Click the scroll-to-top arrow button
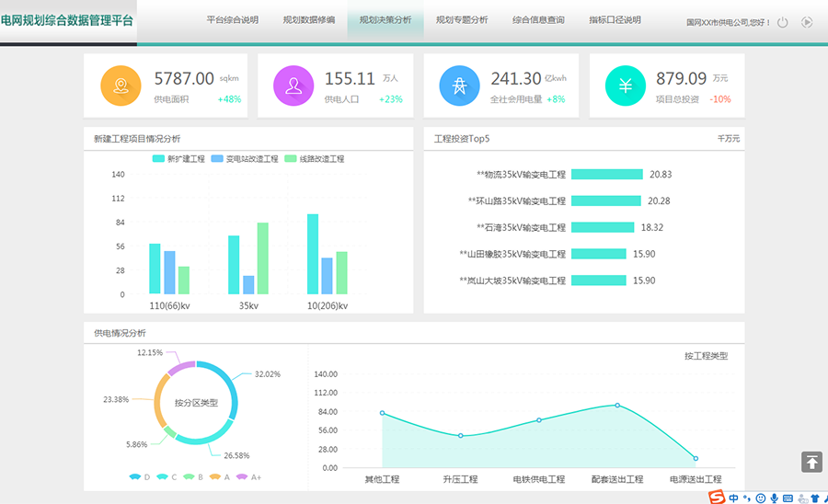 pyautogui.click(x=811, y=462)
